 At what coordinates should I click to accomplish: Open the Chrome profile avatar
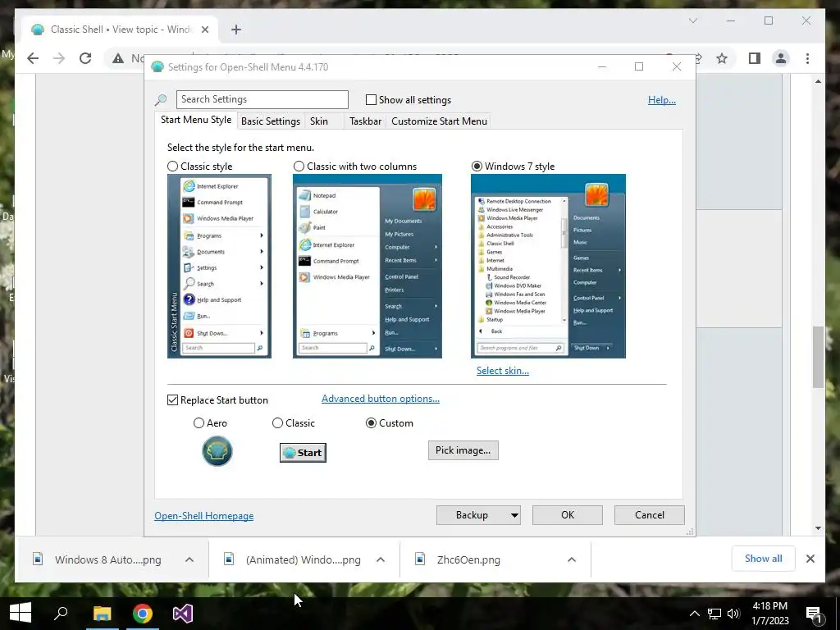[x=781, y=58]
